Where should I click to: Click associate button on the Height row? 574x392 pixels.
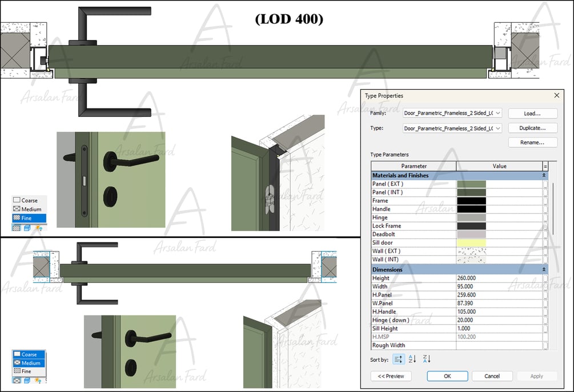point(545,278)
